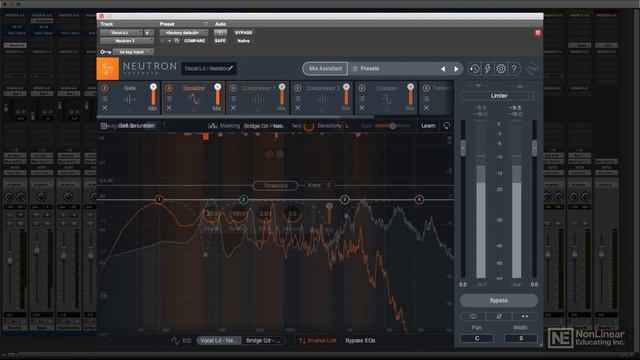Select EQ node 4 on the curve
Viewport: 640px width, 360px height.
click(419, 199)
